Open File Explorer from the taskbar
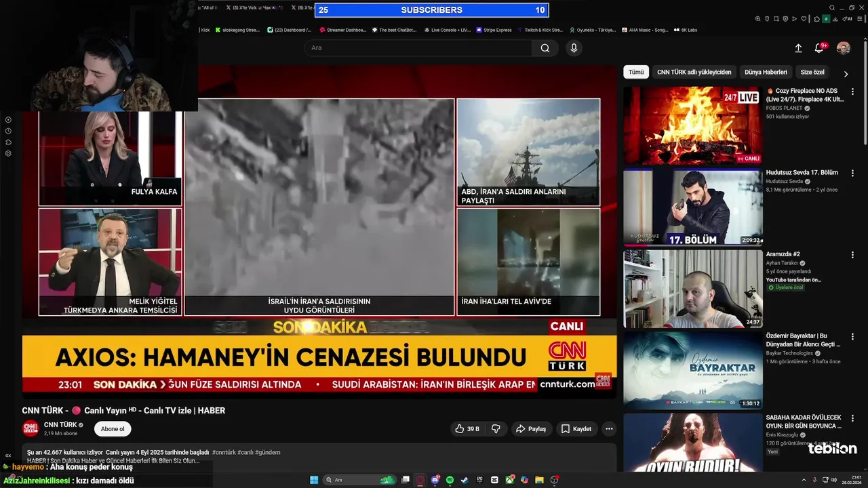 click(x=539, y=480)
